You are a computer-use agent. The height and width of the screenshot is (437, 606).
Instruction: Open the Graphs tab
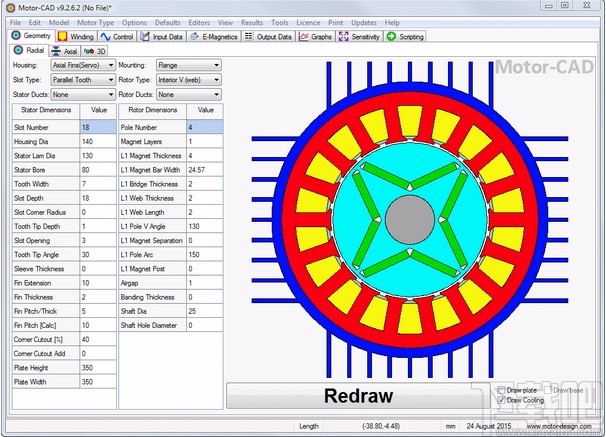[x=316, y=37]
